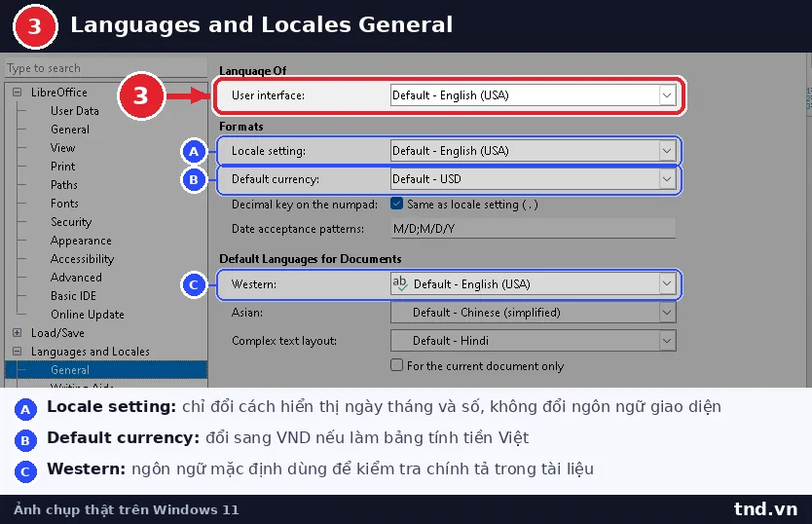Click the User interface label
Screen dimensions: 812x524
pos(268,95)
